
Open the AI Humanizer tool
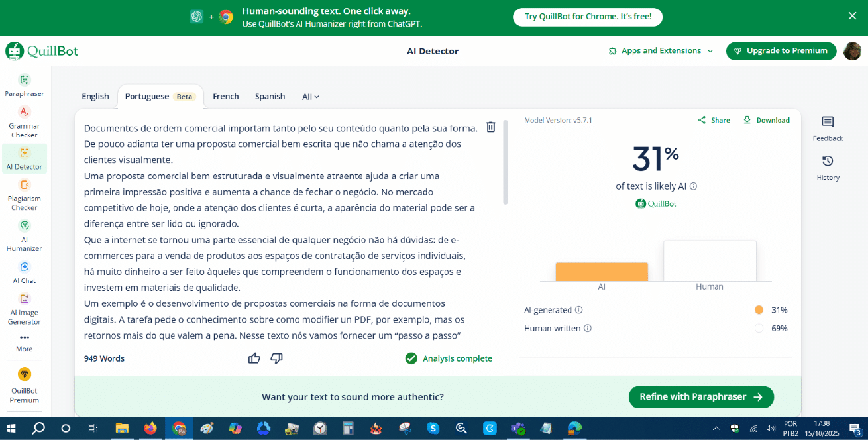pos(25,236)
